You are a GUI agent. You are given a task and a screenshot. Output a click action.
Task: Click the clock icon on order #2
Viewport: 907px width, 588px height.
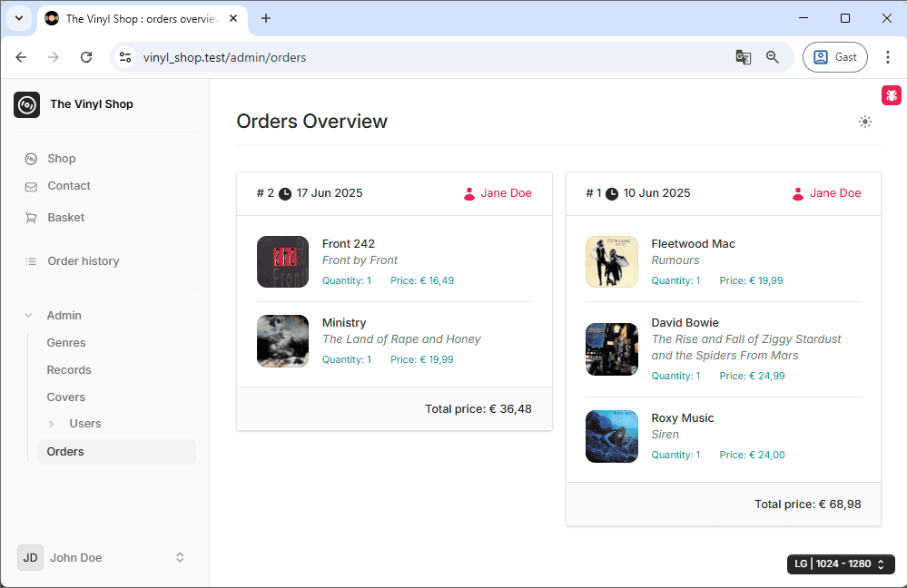tap(285, 193)
